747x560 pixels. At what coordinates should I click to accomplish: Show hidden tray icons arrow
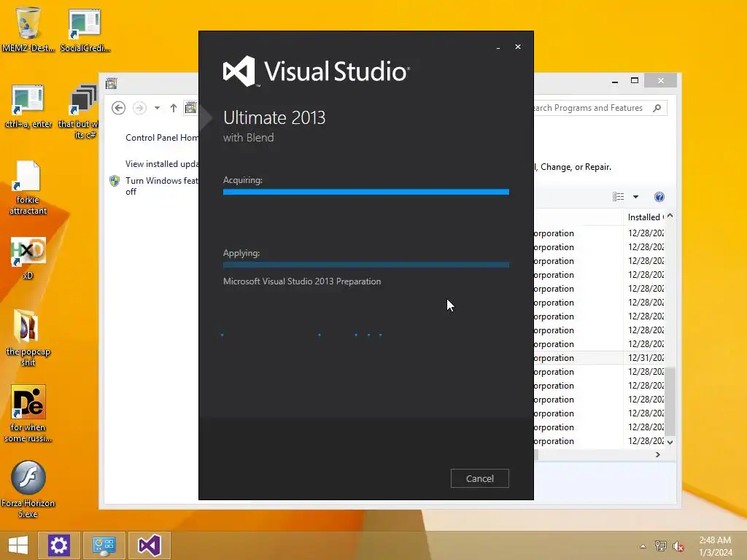(643, 546)
